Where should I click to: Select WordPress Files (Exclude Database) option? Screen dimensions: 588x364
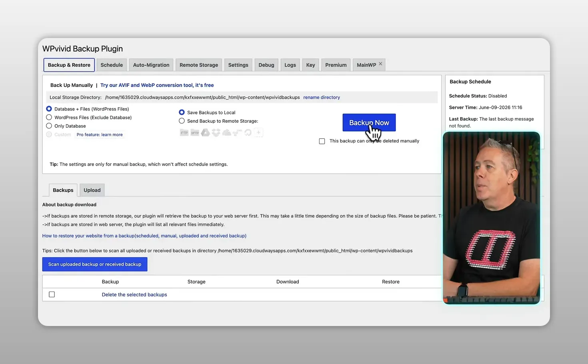click(49, 117)
